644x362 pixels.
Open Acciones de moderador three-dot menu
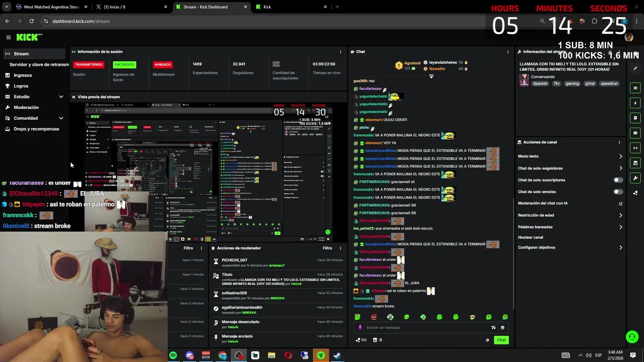(340, 248)
